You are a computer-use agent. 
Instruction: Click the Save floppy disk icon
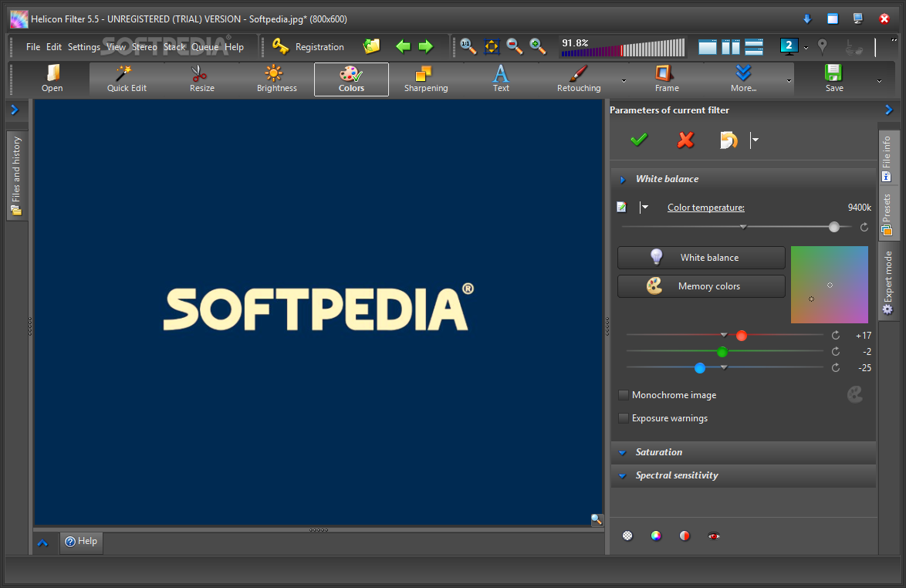(x=833, y=74)
